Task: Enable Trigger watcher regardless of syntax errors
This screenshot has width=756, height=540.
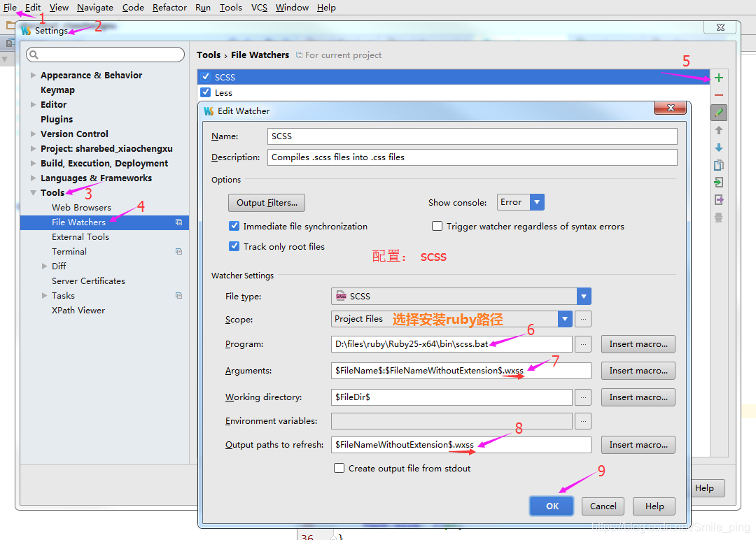Action: pos(437,226)
